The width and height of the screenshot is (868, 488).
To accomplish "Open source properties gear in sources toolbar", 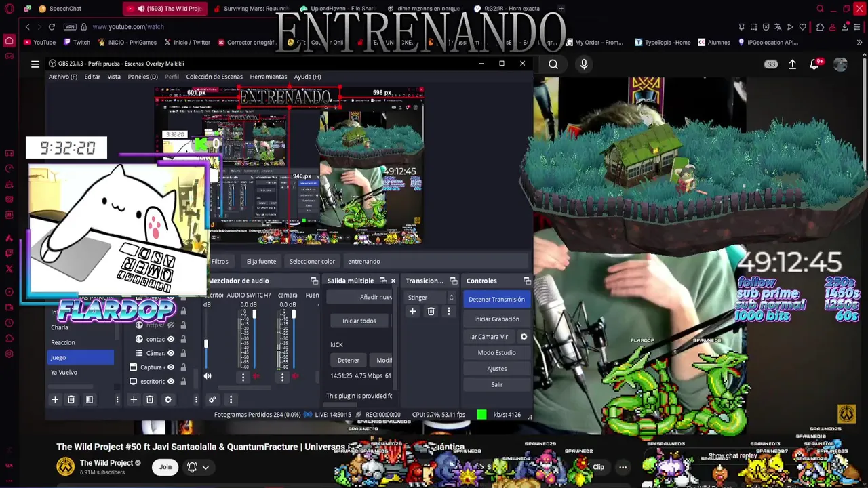I will coord(168,399).
